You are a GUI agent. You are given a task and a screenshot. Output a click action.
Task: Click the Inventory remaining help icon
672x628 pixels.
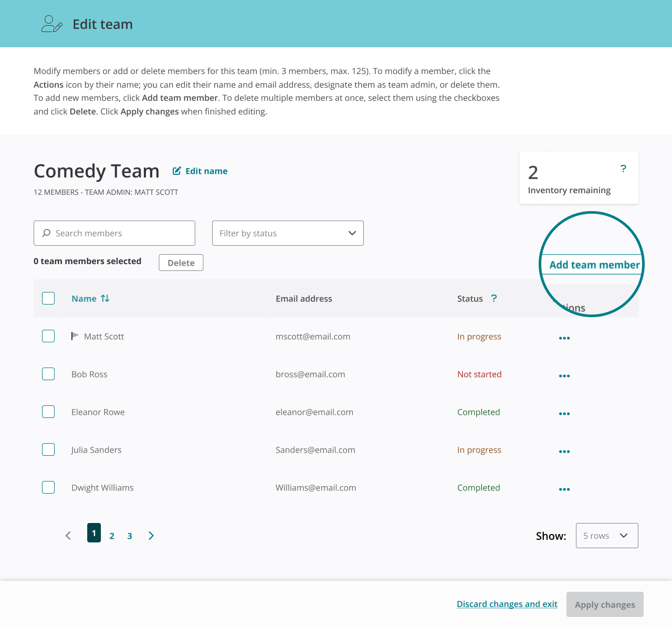623,169
